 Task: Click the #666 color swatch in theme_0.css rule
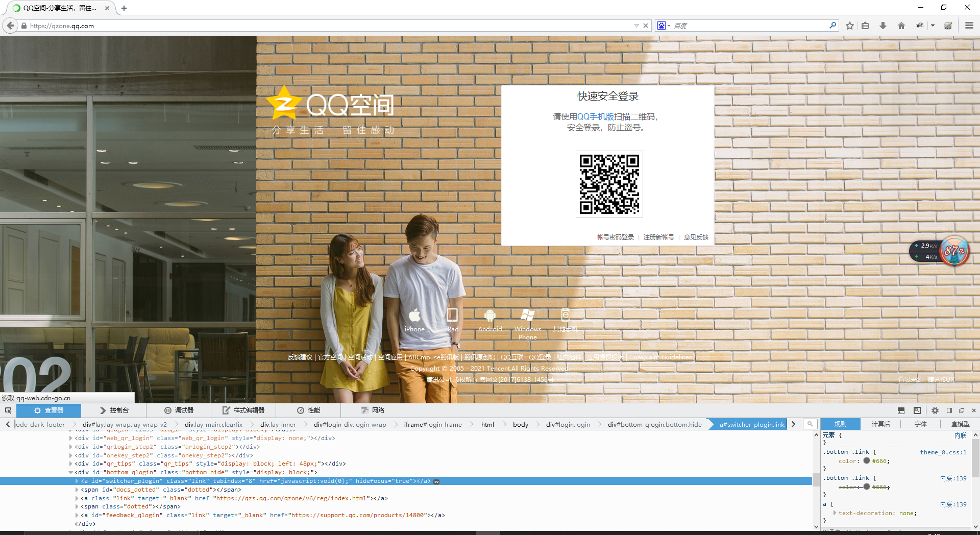coord(867,461)
